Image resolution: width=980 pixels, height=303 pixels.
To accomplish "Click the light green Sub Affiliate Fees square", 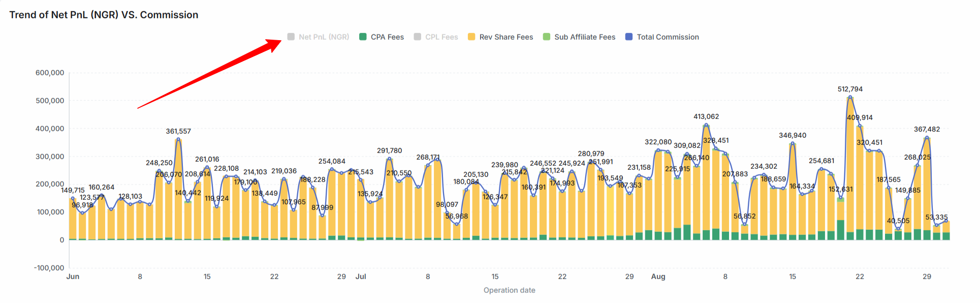I will click(x=547, y=37).
